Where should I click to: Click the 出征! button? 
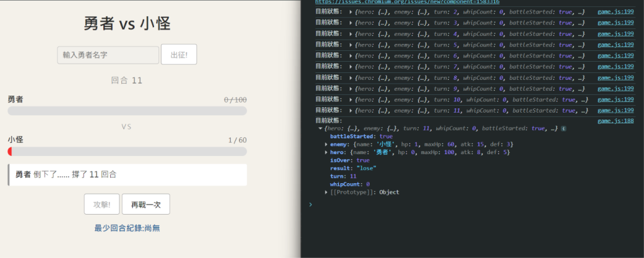(x=179, y=55)
